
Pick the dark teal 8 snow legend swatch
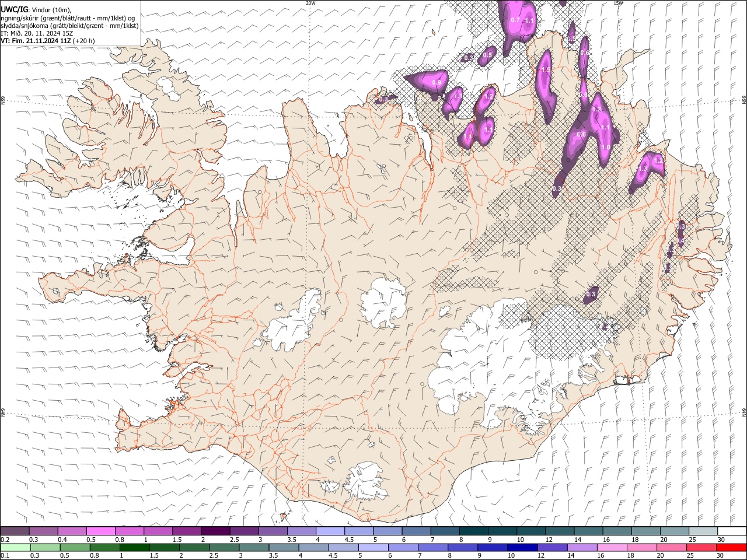pyautogui.click(x=473, y=531)
